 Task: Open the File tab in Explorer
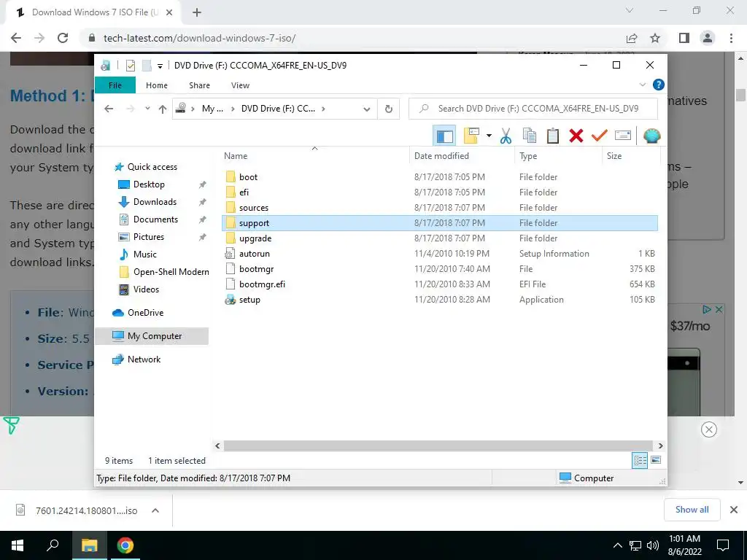[115, 85]
